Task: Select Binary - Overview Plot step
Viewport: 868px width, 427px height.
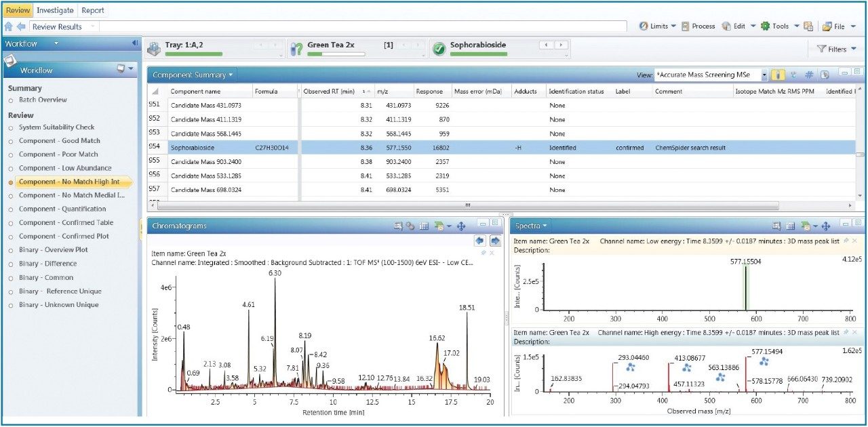Action: (53, 249)
